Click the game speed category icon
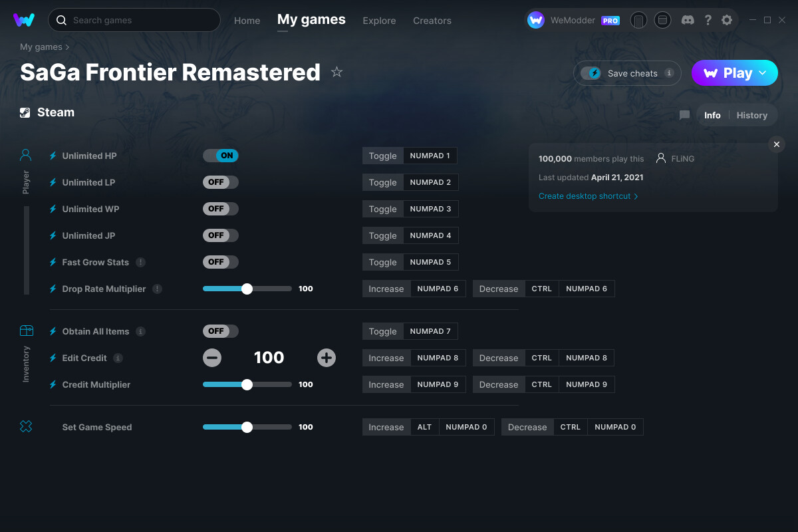 click(x=26, y=427)
